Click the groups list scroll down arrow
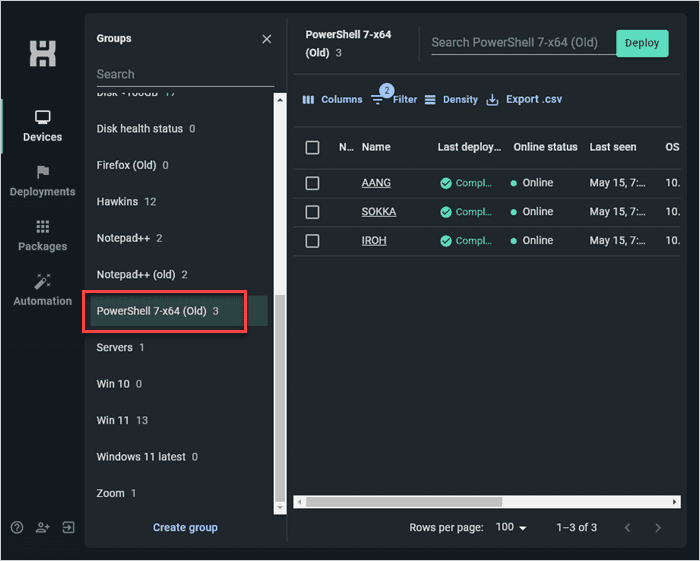The width and height of the screenshot is (700, 561). pos(280,507)
